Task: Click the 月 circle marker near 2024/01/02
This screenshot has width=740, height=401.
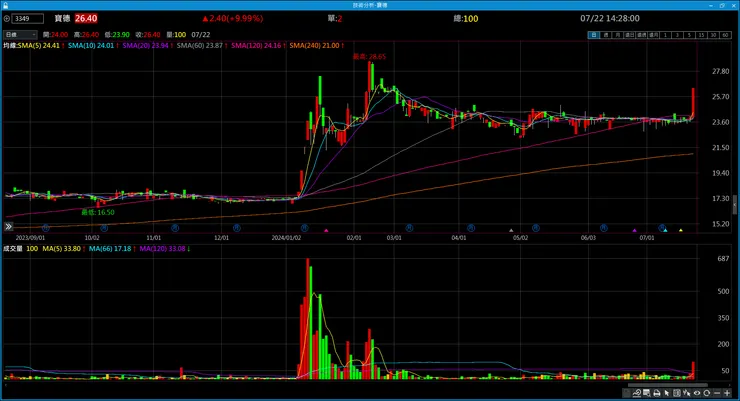Action: (304, 228)
